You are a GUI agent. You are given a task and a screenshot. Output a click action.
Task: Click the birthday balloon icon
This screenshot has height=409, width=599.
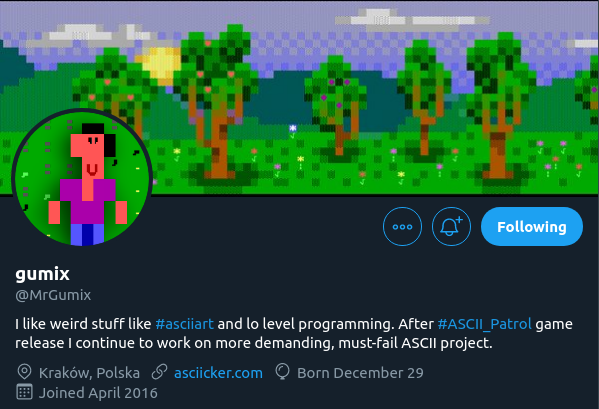282,372
